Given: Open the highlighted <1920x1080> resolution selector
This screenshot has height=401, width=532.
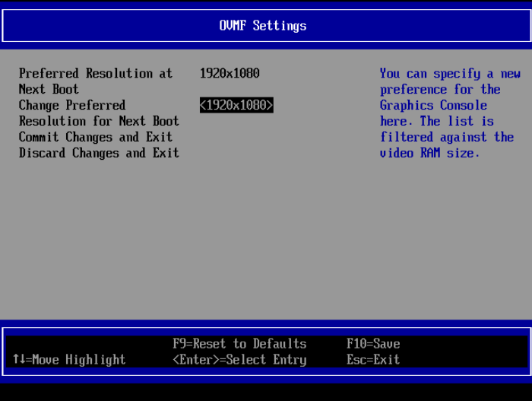Looking at the screenshot, I should tap(236, 105).
